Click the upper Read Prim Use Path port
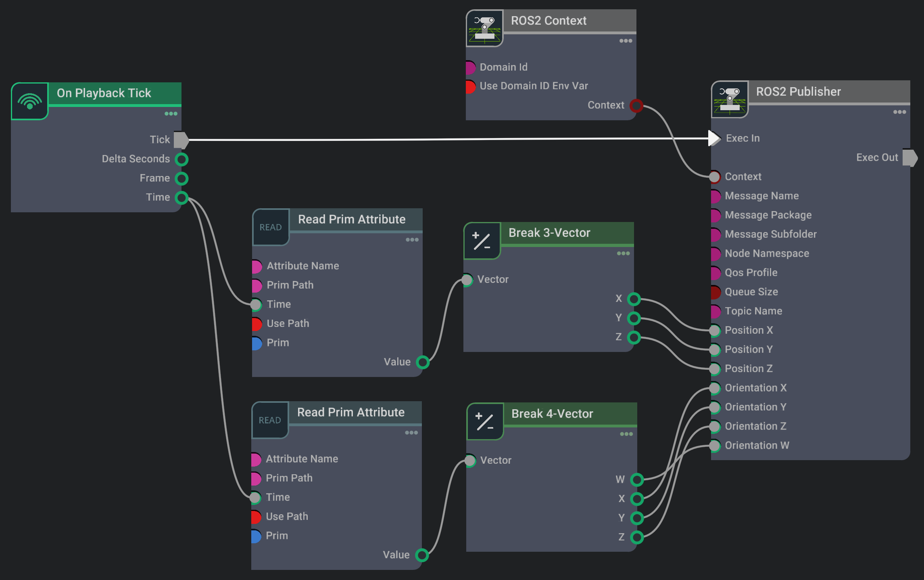924x580 pixels. coord(257,324)
